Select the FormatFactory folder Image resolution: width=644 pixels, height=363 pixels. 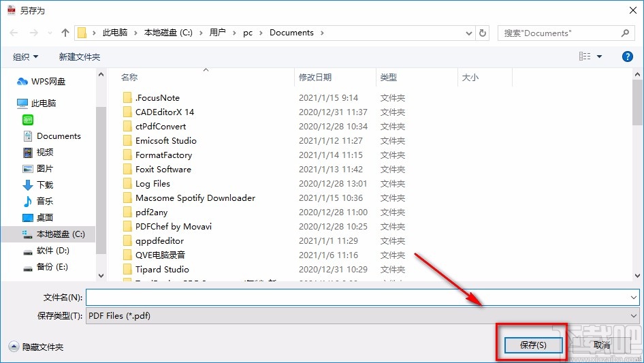[158, 155]
